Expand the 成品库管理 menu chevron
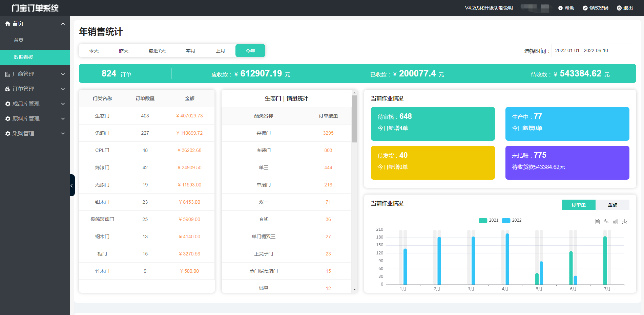The width and height of the screenshot is (644, 315). coord(63,104)
